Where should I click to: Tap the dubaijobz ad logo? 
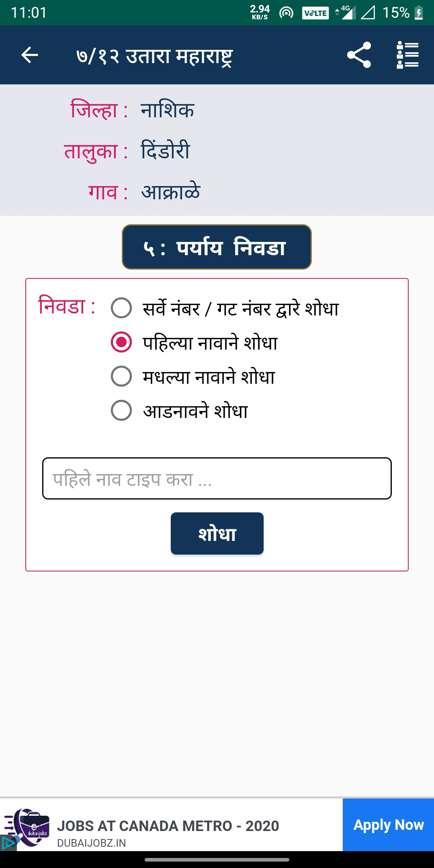tap(28, 827)
